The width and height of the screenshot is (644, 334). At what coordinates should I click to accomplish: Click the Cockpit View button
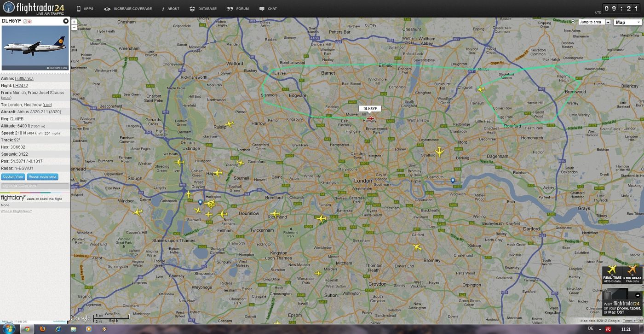[13, 177]
